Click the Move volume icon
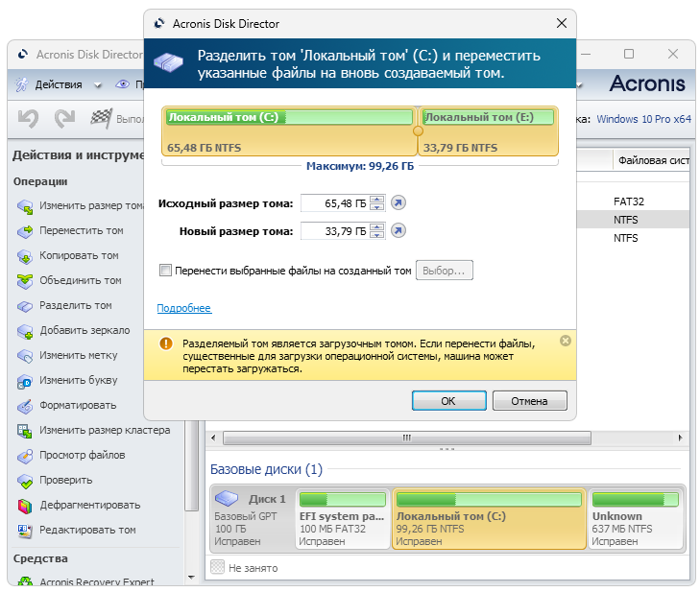The image size is (700, 592). [25, 231]
